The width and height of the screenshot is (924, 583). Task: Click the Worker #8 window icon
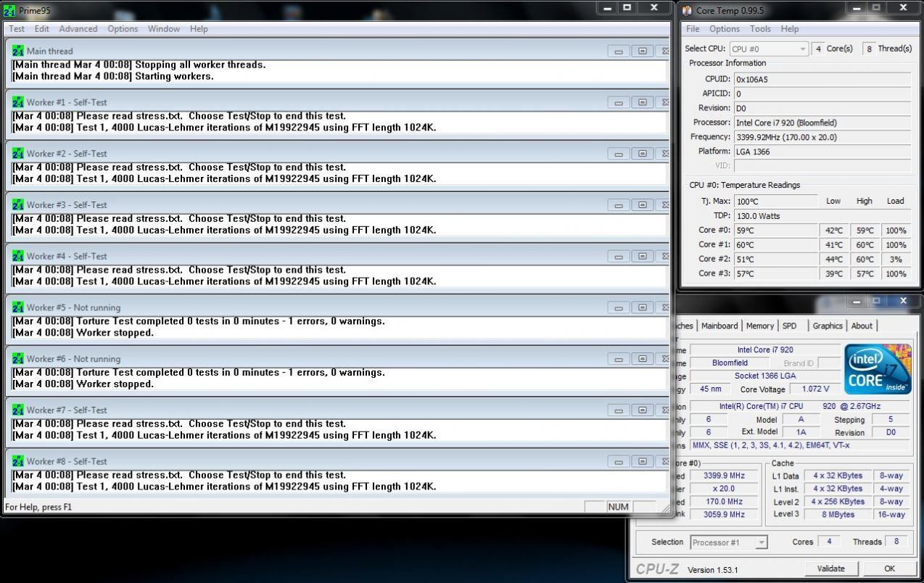coord(18,461)
